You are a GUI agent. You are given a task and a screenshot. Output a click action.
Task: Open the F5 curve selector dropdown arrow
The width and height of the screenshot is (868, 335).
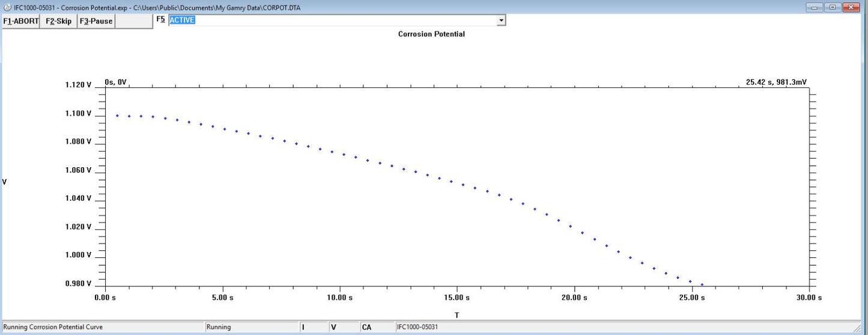[x=501, y=20]
